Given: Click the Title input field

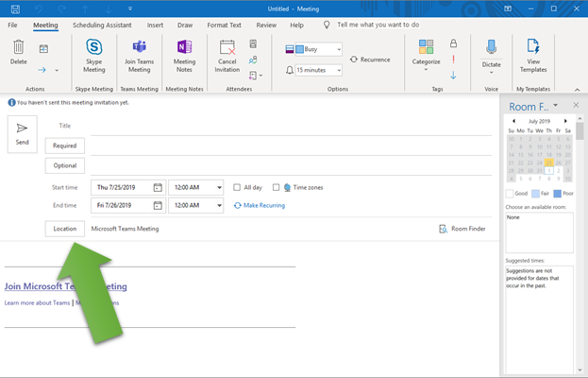Looking at the screenshot, I should pos(291,126).
